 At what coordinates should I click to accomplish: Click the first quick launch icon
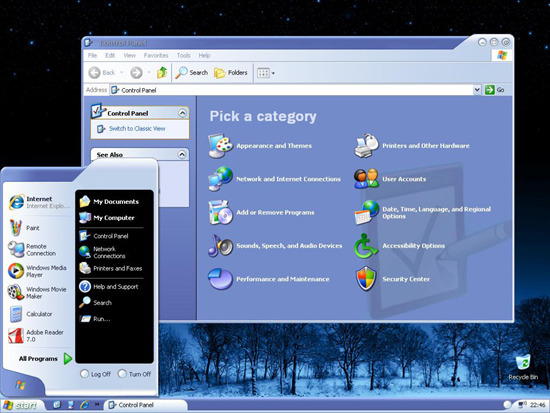(x=57, y=405)
